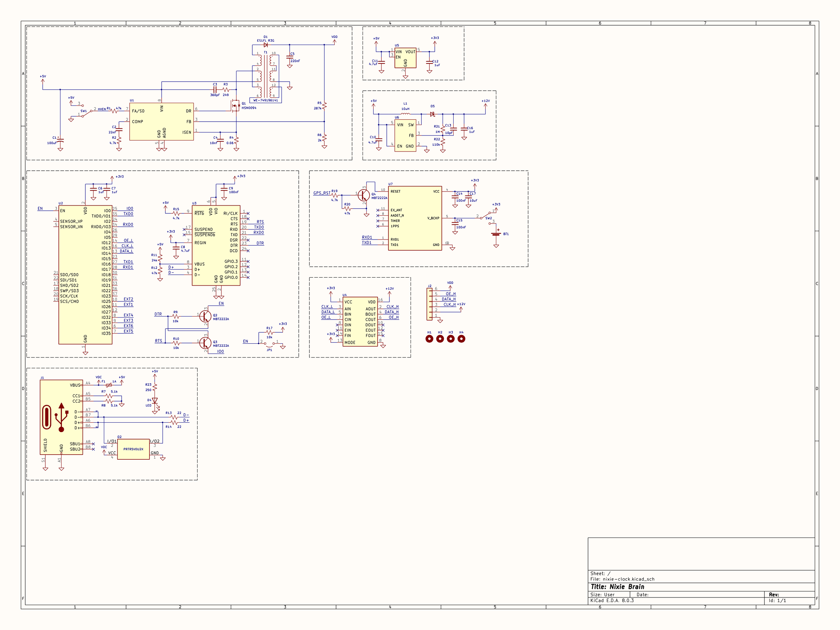Click mounting hole H1
The image size is (840, 630).
tap(429, 339)
